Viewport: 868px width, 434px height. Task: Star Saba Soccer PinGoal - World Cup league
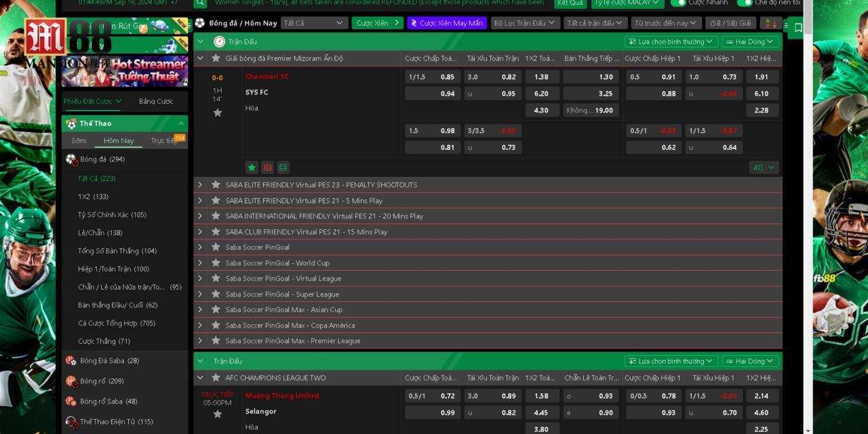(x=216, y=262)
